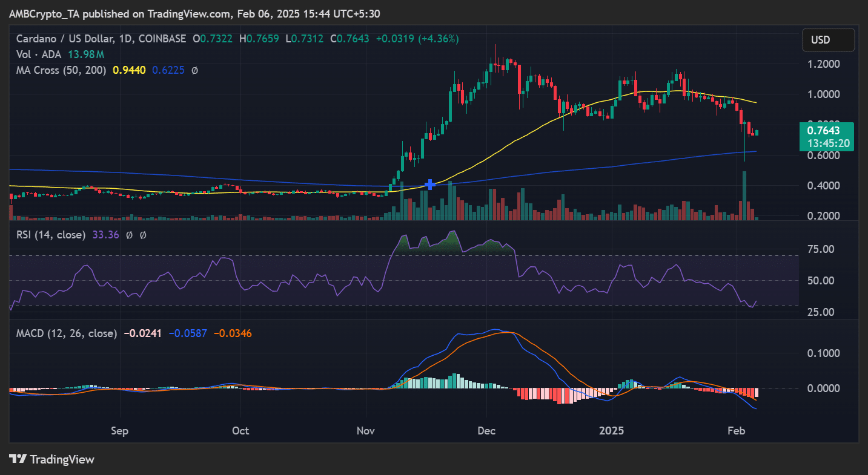
Task: Click the low price L0.7312
Action: point(306,39)
